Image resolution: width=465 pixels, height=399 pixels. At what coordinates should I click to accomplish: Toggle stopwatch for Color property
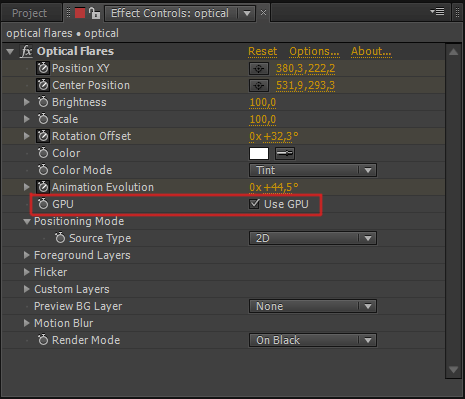43,153
